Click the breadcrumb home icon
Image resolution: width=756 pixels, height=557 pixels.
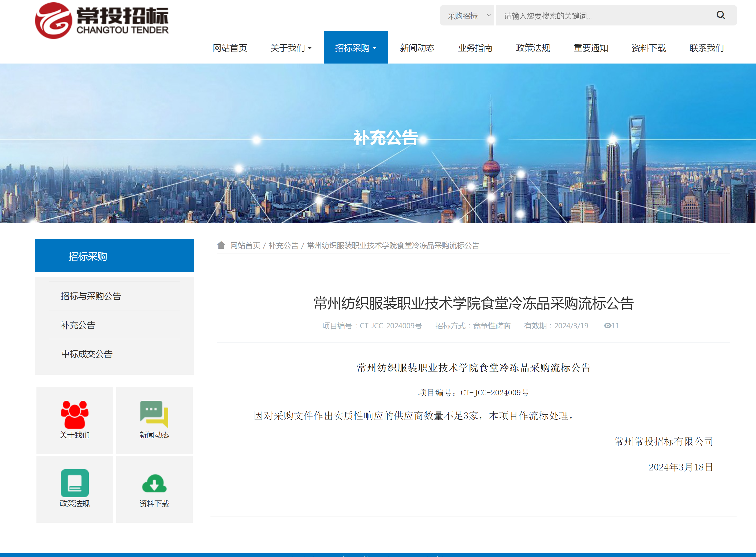(221, 245)
